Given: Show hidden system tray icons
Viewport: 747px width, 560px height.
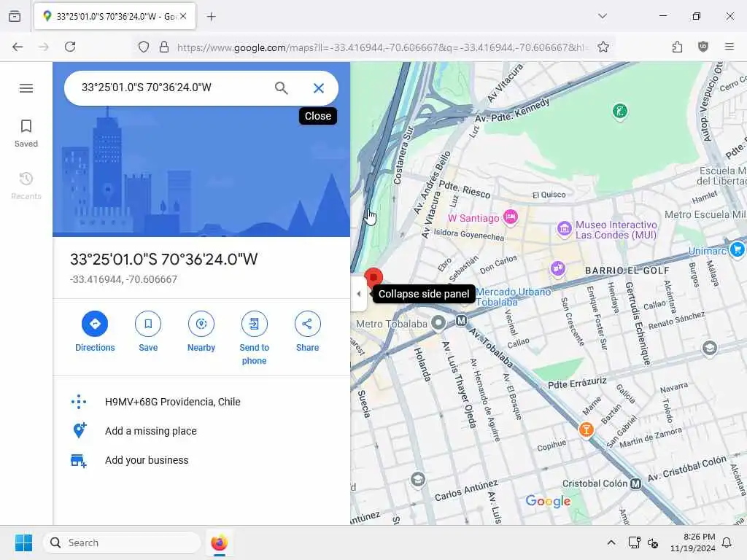Looking at the screenshot, I should 611,542.
